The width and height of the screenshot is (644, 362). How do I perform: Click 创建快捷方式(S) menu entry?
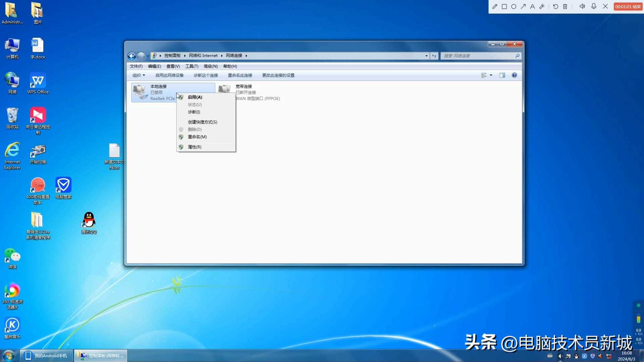coord(202,122)
